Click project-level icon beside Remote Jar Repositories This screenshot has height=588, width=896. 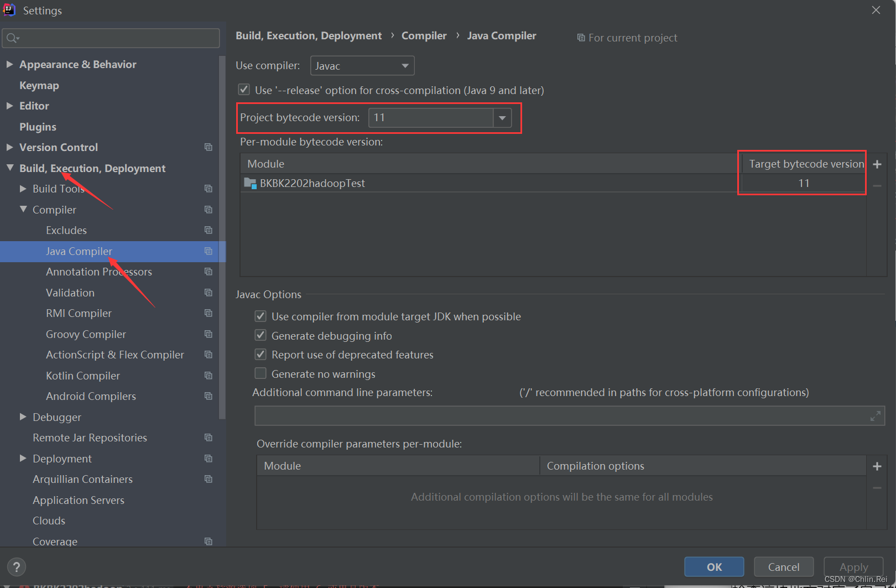pos(209,438)
